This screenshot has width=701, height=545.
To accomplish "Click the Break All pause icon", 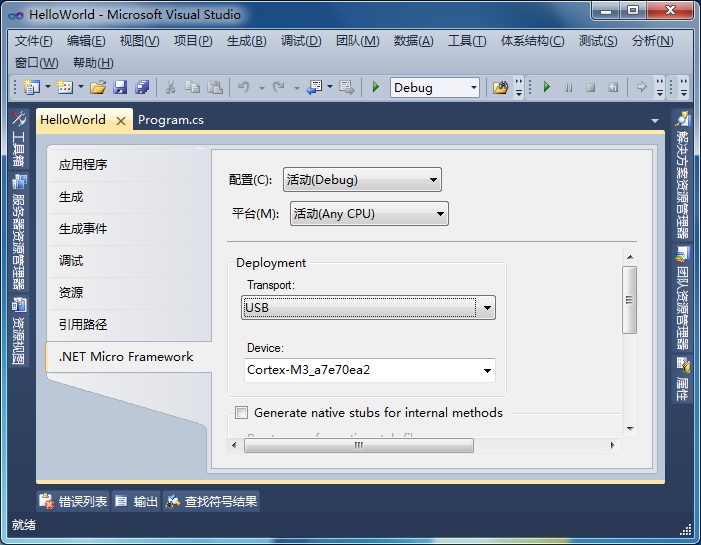I will 568,87.
